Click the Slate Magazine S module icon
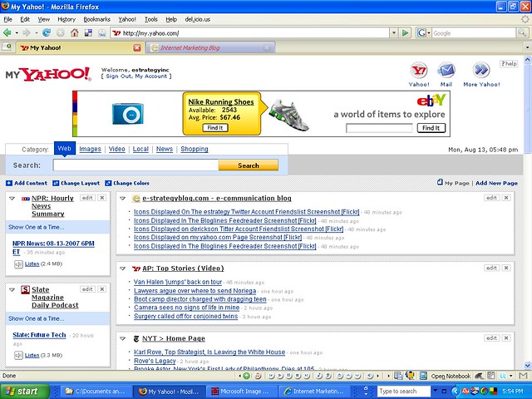532x399 pixels. [25, 290]
